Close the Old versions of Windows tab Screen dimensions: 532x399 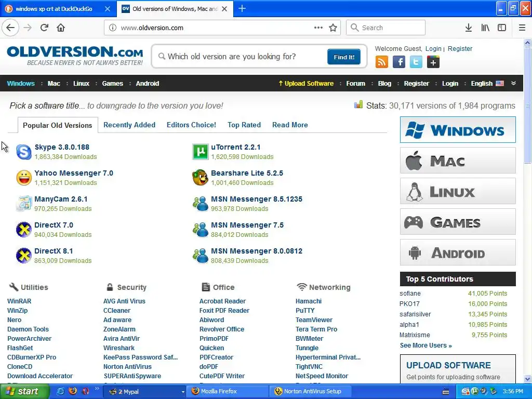pos(224,9)
